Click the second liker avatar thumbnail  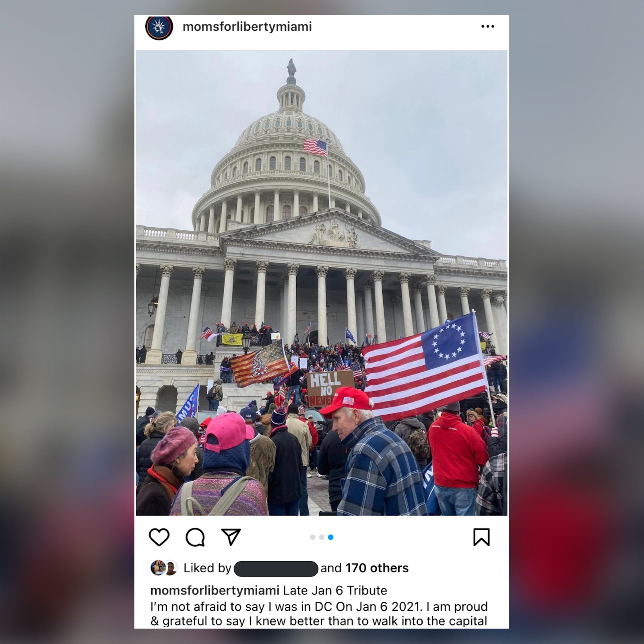pos(171,568)
